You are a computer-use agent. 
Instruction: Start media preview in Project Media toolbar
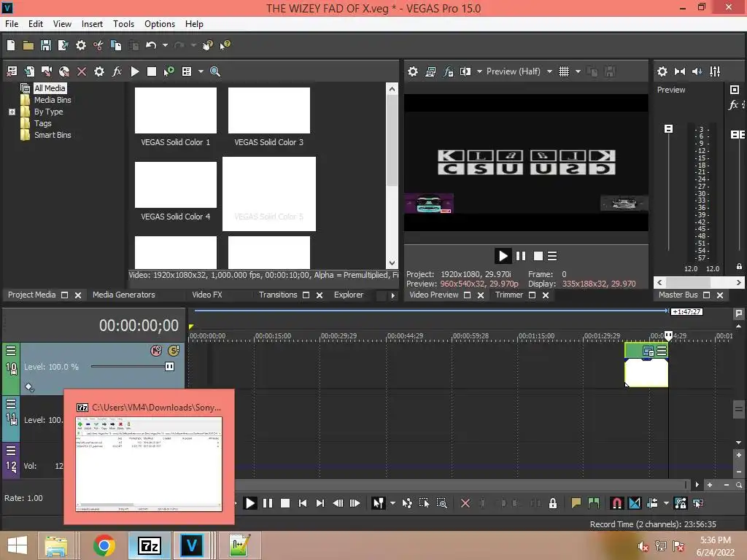tap(135, 71)
